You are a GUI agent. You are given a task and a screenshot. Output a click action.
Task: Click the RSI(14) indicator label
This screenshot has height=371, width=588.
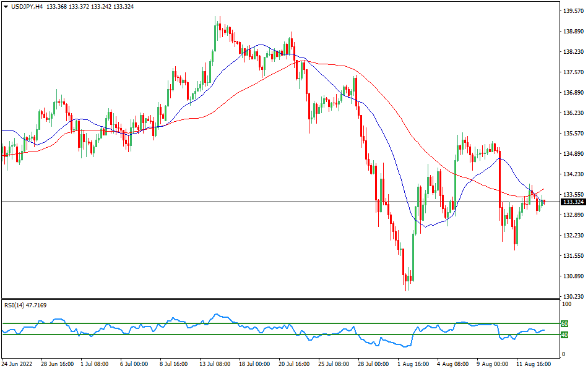[15, 304]
